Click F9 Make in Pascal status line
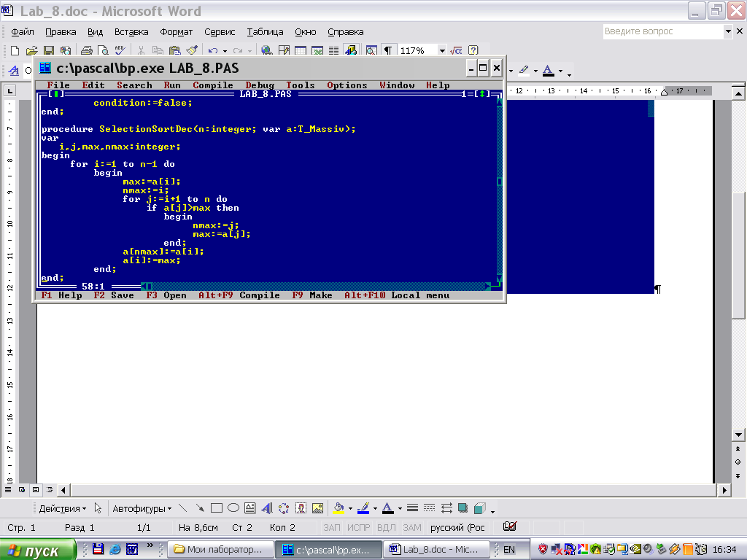This screenshot has height=560, width=747. (312, 295)
